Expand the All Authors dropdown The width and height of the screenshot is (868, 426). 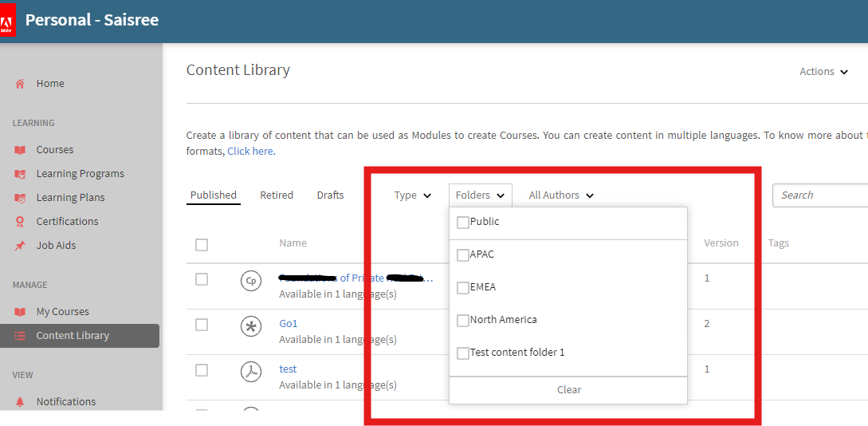(x=561, y=195)
